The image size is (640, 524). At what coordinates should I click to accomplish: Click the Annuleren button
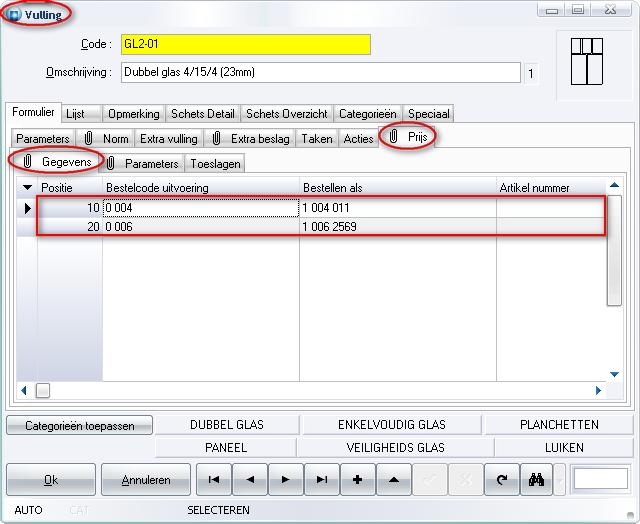(x=146, y=480)
